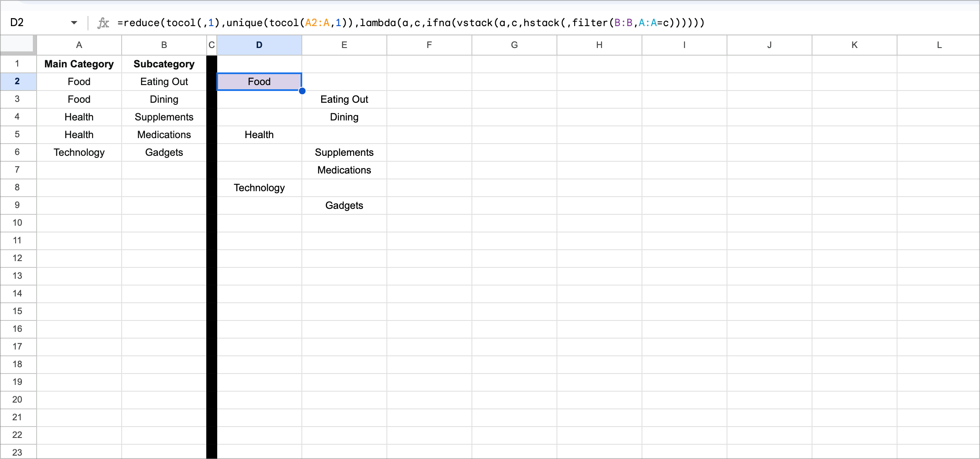Select column E header

click(344, 45)
